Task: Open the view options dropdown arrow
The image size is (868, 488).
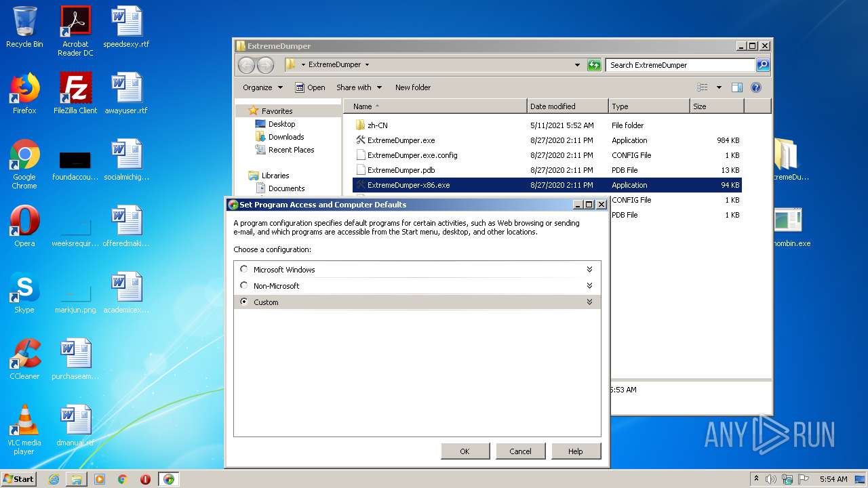Action: tap(719, 87)
